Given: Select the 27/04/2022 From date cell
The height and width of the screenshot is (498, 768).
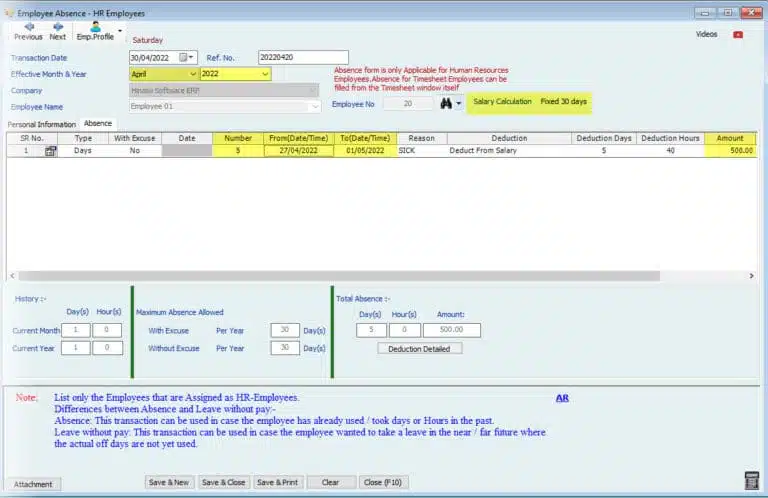Looking at the screenshot, I should [298, 151].
